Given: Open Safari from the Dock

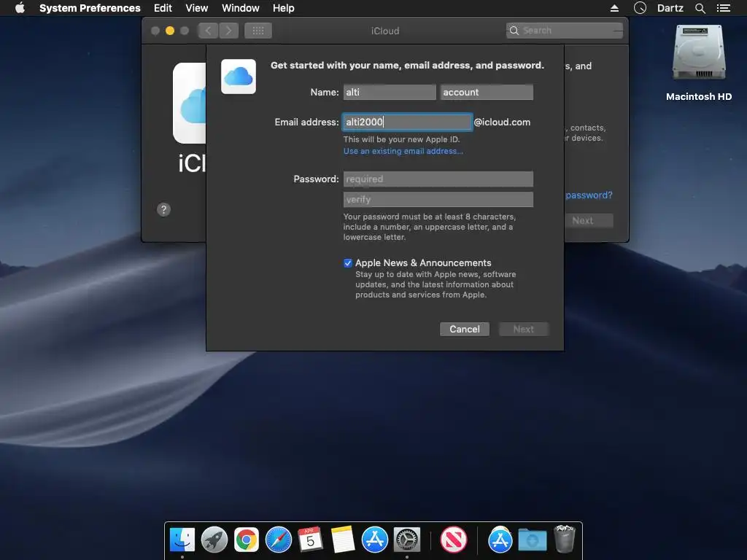Looking at the screenshot, I should click(x=278, y=540).
